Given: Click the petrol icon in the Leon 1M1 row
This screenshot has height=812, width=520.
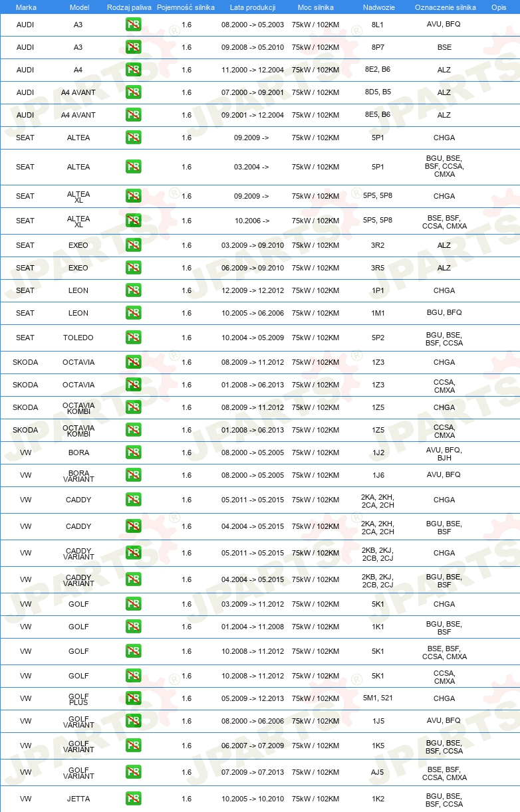Looking at the screenshot, I should [133, 313].
